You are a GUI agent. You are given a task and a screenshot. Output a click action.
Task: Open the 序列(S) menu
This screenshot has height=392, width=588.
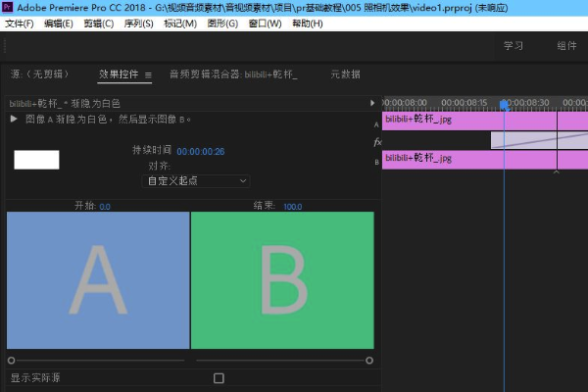coord(138,24)
